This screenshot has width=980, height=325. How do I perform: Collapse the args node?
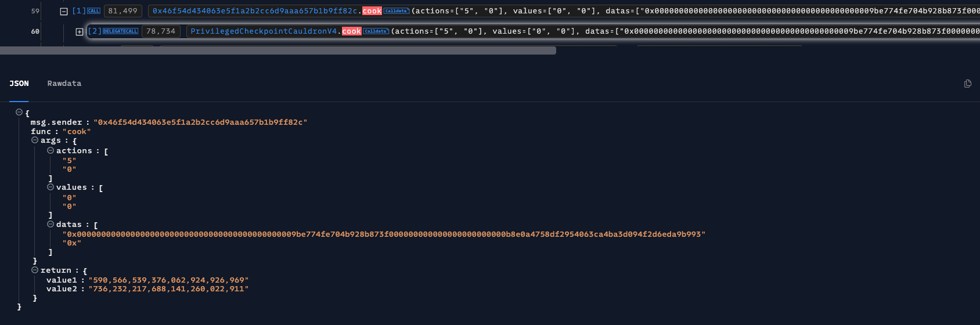pos(35,140)
